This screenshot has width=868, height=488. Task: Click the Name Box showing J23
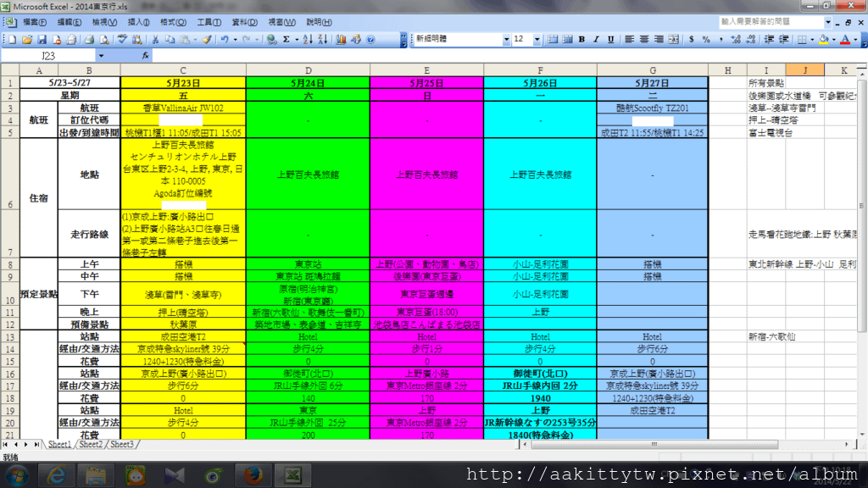click(48, 55)
